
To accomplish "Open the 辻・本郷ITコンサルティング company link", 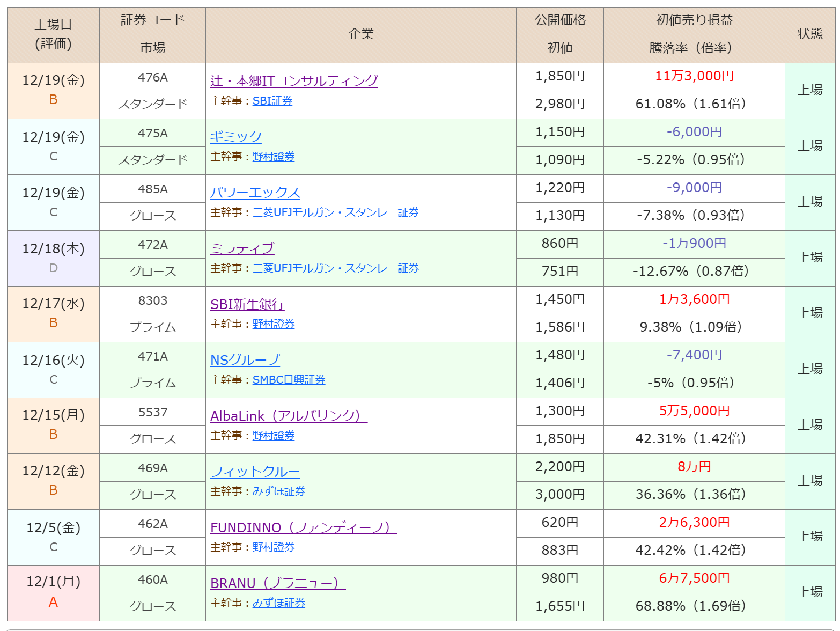I will tap(294, 81).
